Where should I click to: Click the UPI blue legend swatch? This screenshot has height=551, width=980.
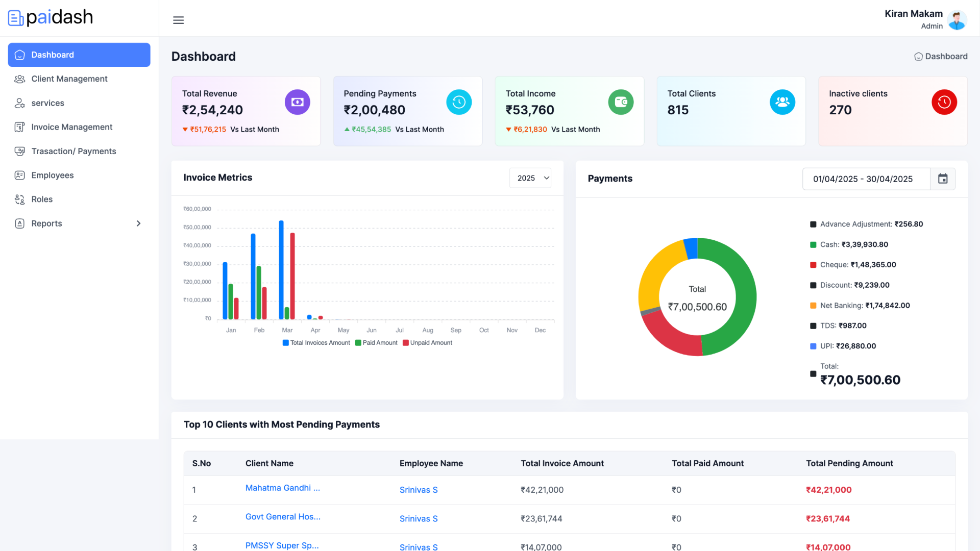coord(813,346)
